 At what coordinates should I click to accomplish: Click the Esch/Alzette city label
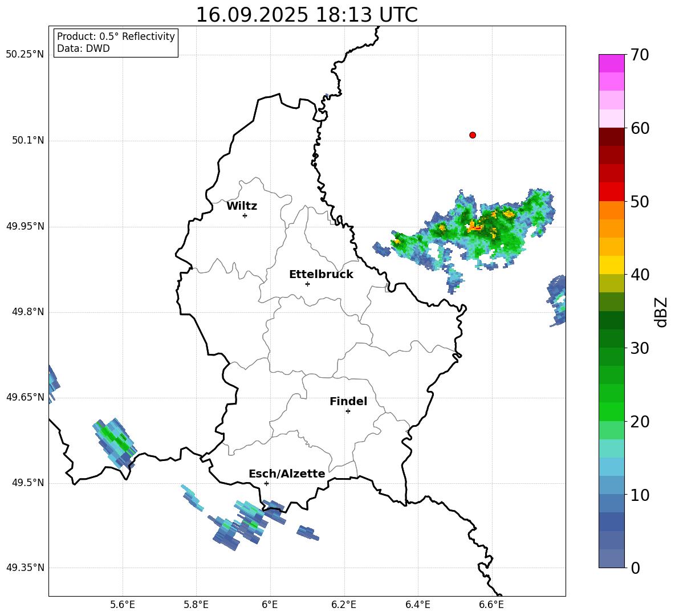[x=287, y=474]
